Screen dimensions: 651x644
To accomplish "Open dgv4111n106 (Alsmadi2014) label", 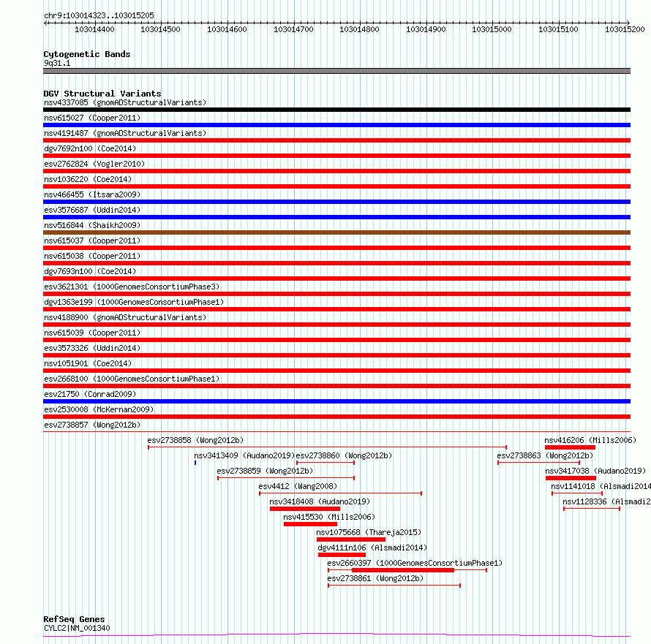I will point(372,548).
